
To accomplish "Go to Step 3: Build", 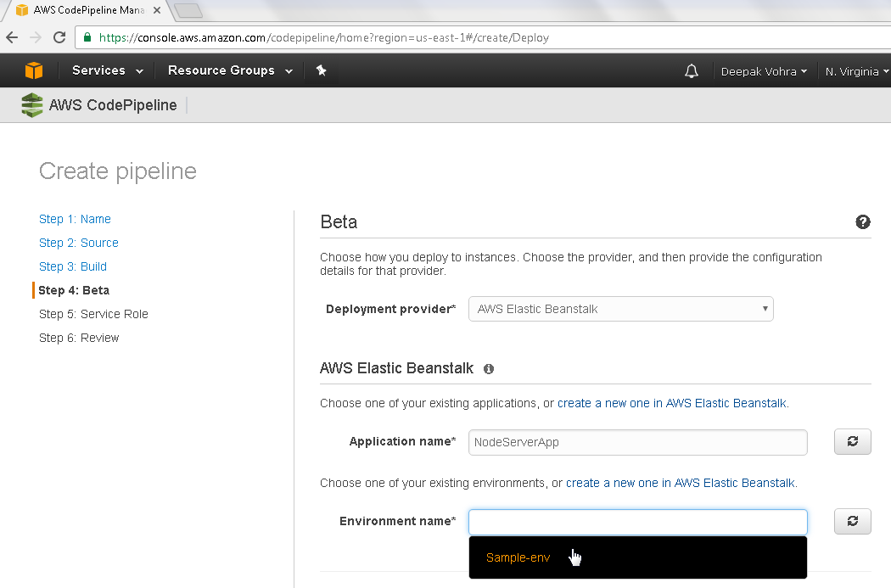I will (x=73, y=267).
